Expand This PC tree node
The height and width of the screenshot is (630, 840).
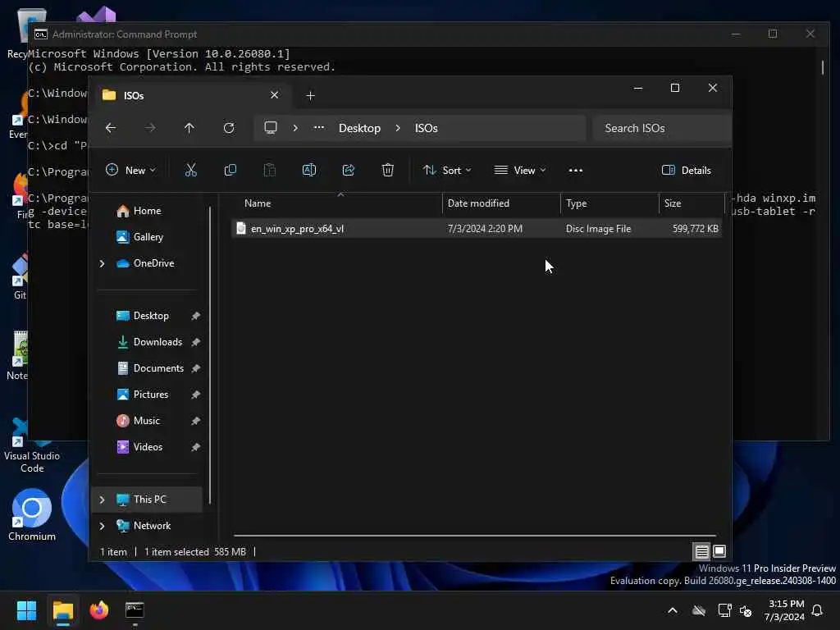pos(103,500)
